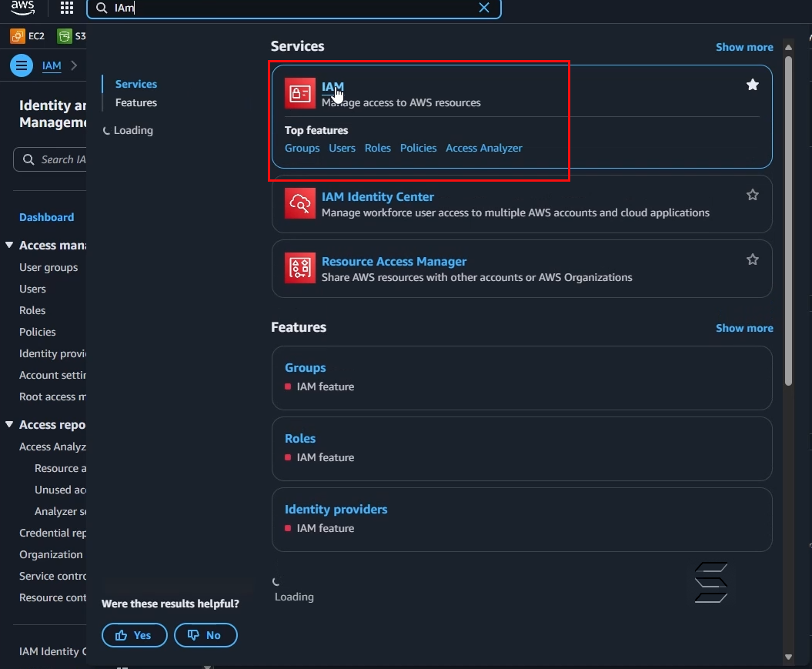Open Resource Access Manager service result

click(x=393, y=262)
